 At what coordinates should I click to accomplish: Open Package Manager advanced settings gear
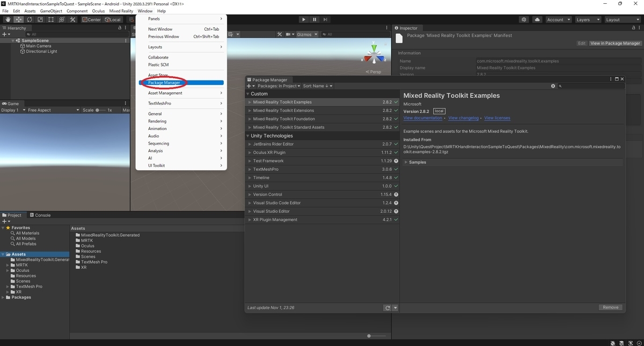point(553,86)
